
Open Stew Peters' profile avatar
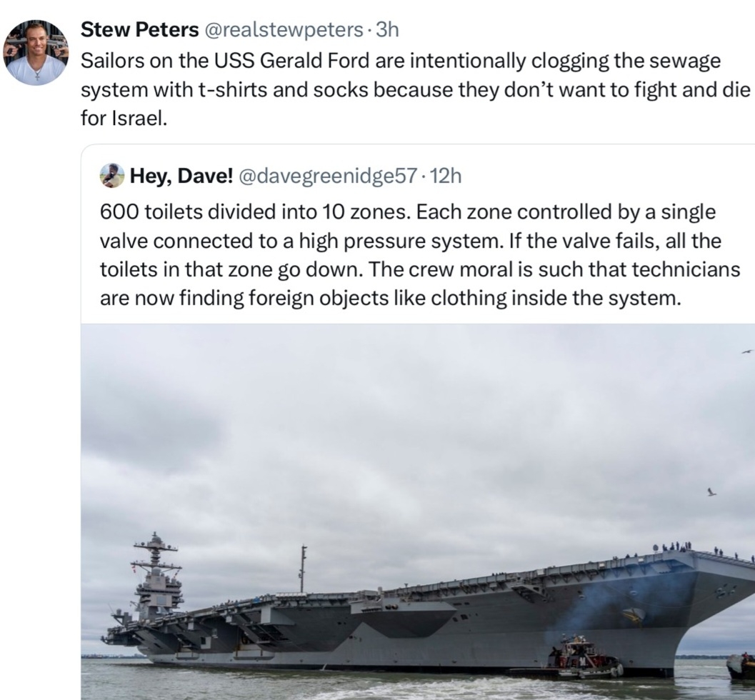click(x=36, y=53)
